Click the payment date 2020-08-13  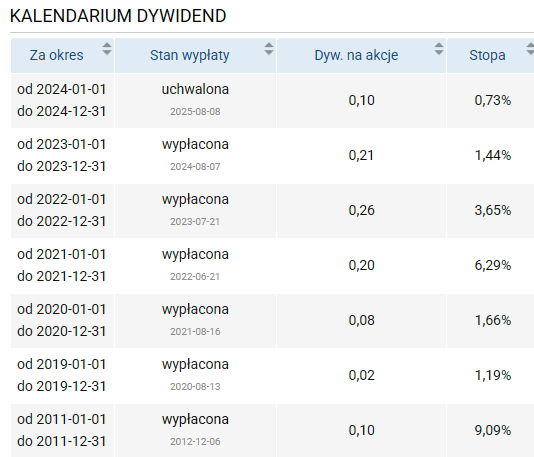(195, 387)
